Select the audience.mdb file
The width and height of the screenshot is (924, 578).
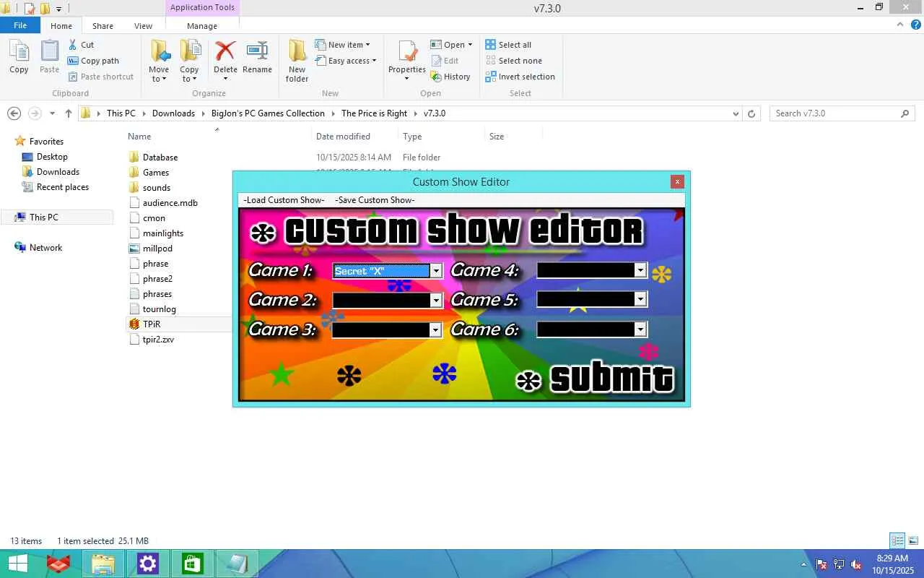(x=170, y=203)
